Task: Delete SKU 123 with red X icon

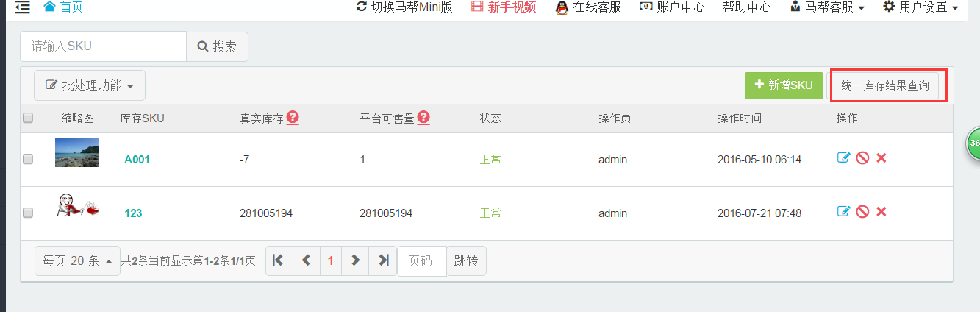Action: (881, 212)
